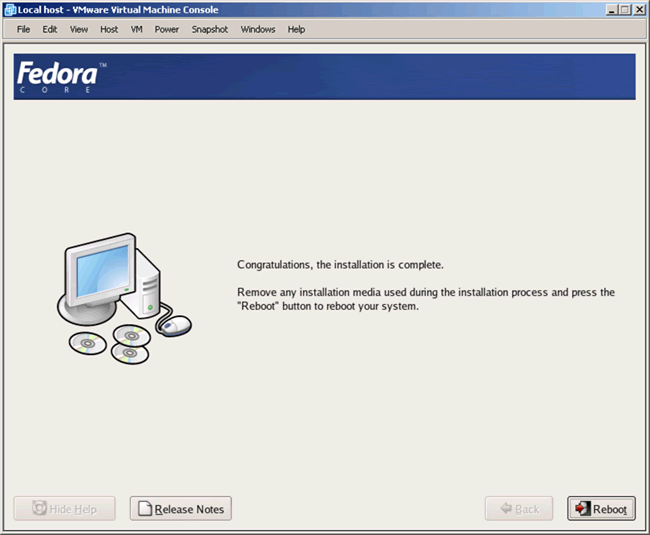Maximize the VMware console window
This screenshot has width=650, height=535.
point(624,9)
